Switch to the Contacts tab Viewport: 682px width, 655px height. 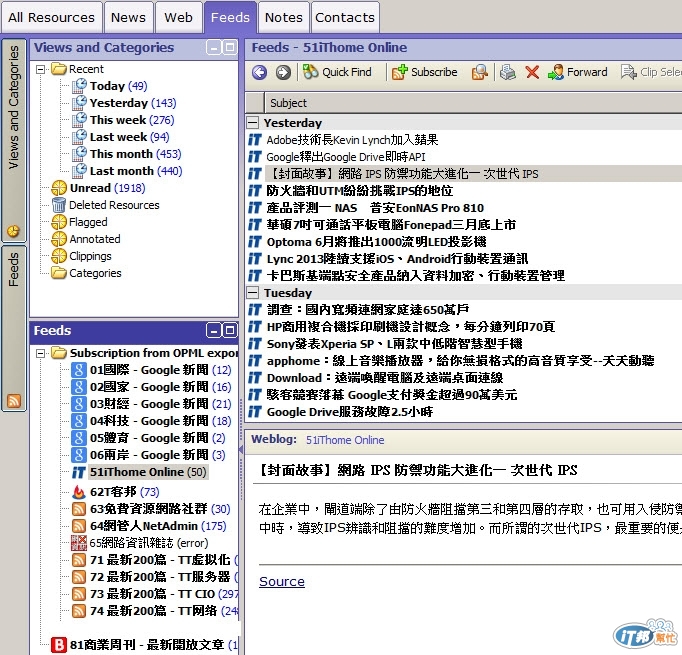345,17
